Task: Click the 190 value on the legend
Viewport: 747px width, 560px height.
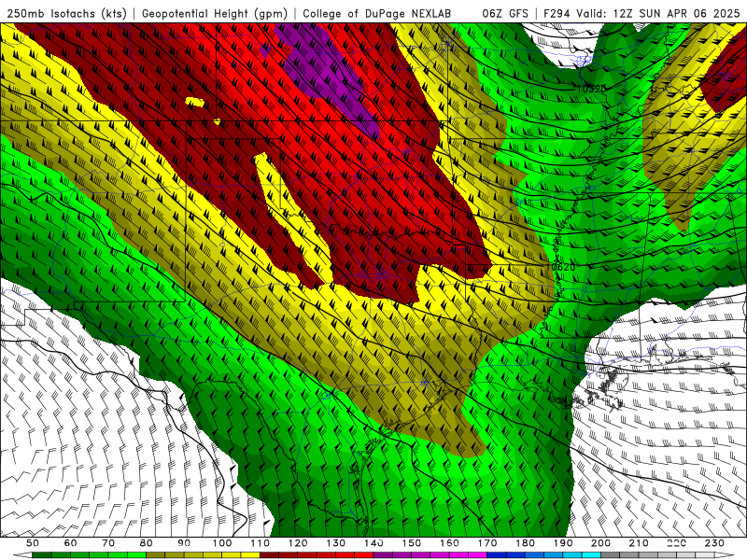Action: pyautogui.click(x=563, y=543)
